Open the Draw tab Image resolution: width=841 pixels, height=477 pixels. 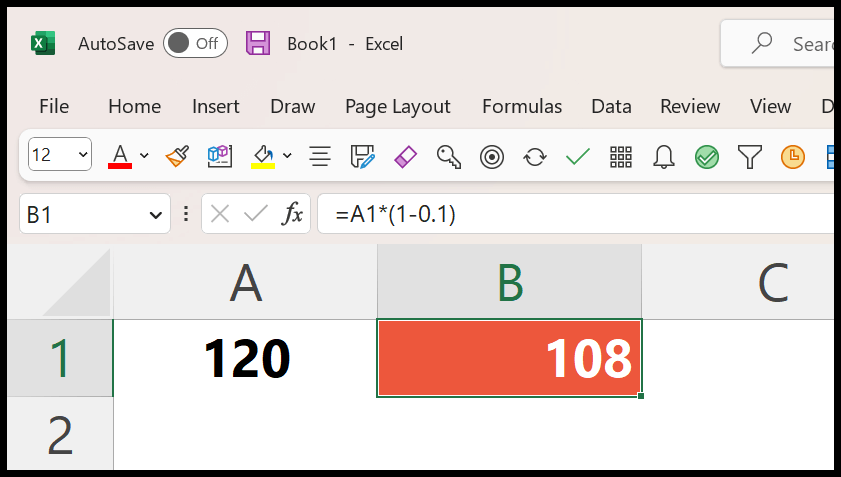click(293, 106)
